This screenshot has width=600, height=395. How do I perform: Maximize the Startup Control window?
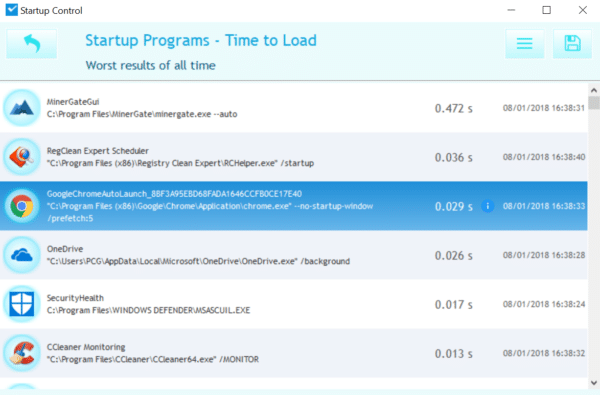pyautogui.click(x=546, y=10)
